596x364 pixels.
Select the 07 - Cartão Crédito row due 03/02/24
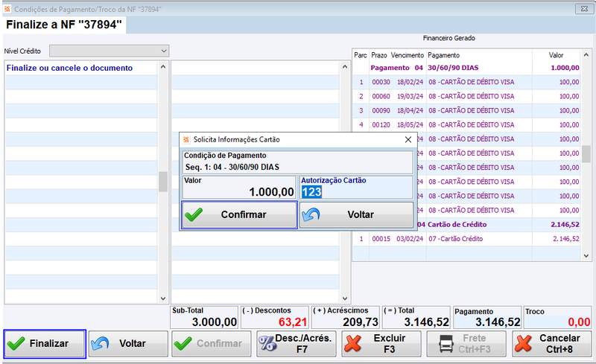466,239
